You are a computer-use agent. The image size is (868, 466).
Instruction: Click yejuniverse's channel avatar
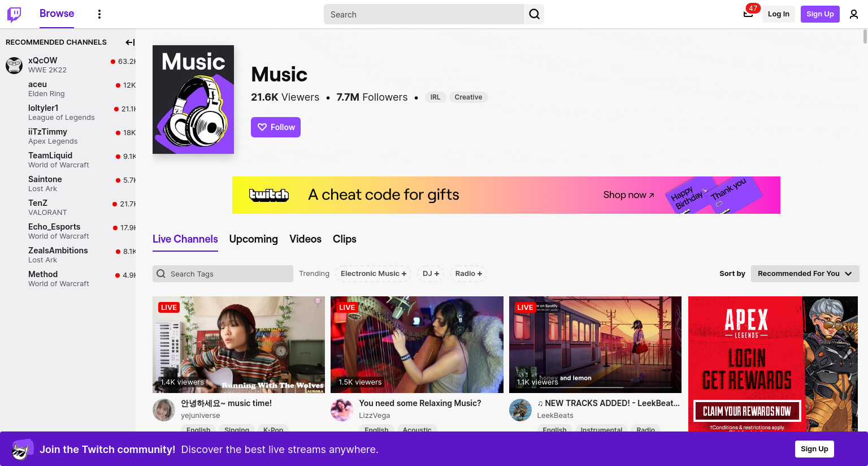(x=164, y=410)
